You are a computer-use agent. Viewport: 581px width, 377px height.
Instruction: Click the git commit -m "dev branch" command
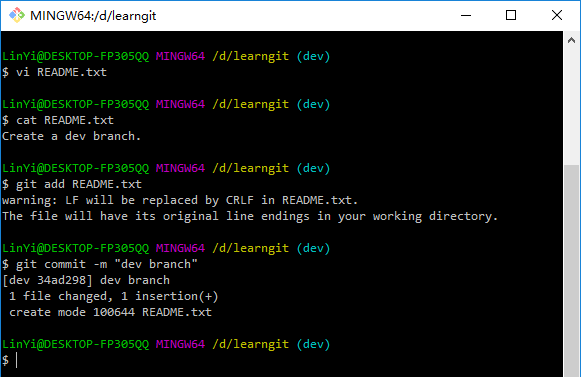coord(107,264)
